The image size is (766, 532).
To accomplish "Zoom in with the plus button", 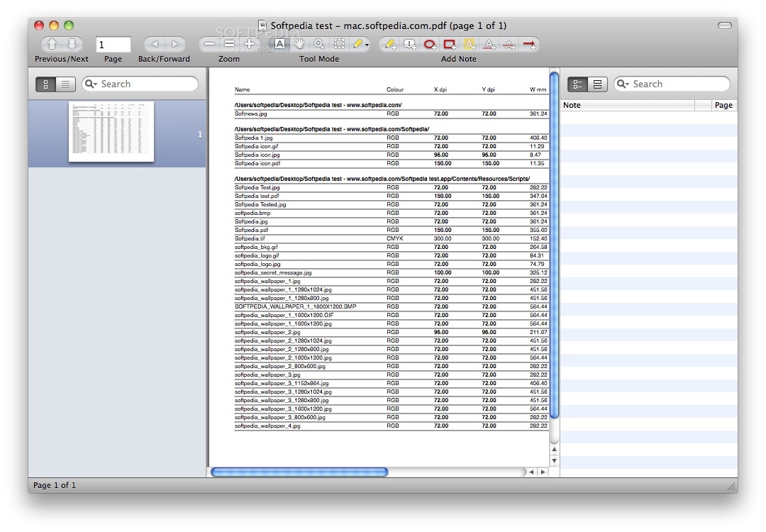I will pyautogui.click(x=249, y=44).
